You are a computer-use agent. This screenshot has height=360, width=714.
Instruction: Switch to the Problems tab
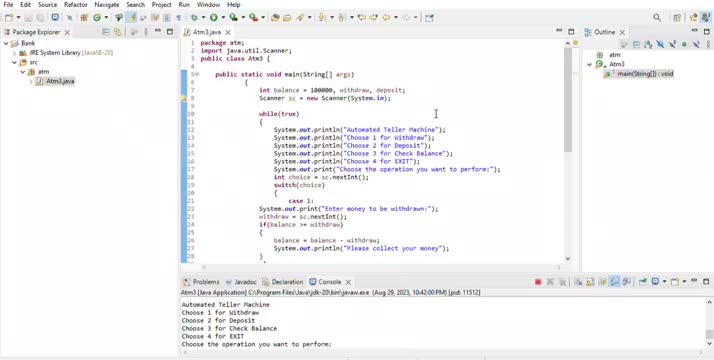pos(201,282)
